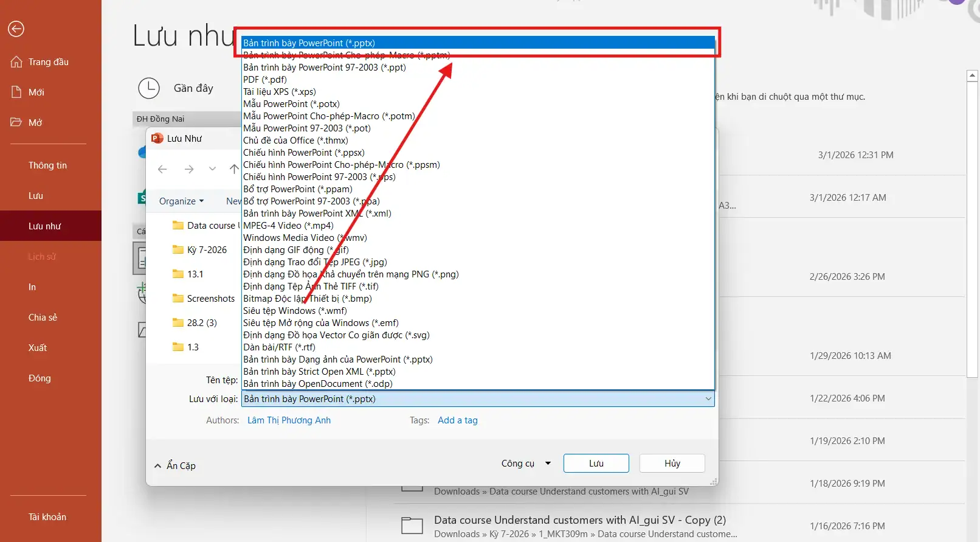980x542 pixels.
Task: Collapse folders with Ẩn Cặp
Action: [x=175, y=466]
